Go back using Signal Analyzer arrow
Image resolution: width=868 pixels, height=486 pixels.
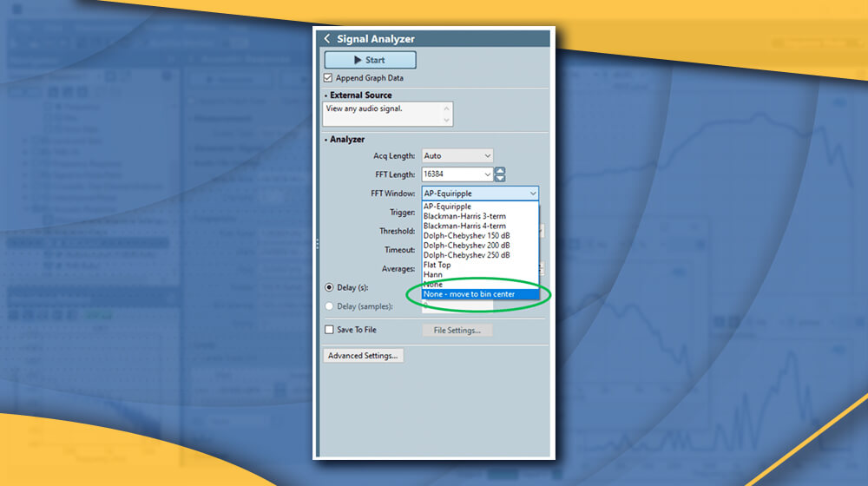(326, 38)
